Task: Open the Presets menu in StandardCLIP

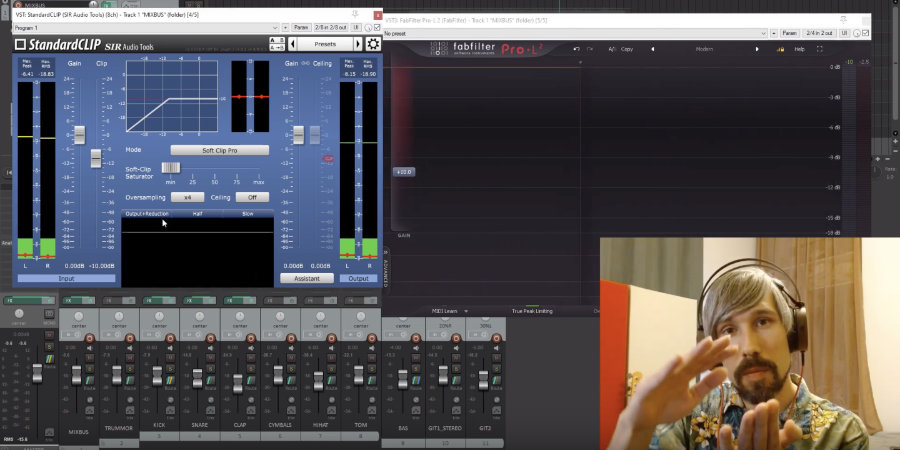Action: [x=325, y=44]
